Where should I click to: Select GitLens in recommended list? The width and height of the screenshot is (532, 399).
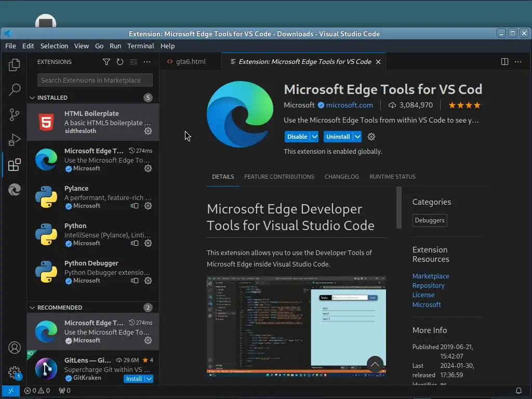93,368
